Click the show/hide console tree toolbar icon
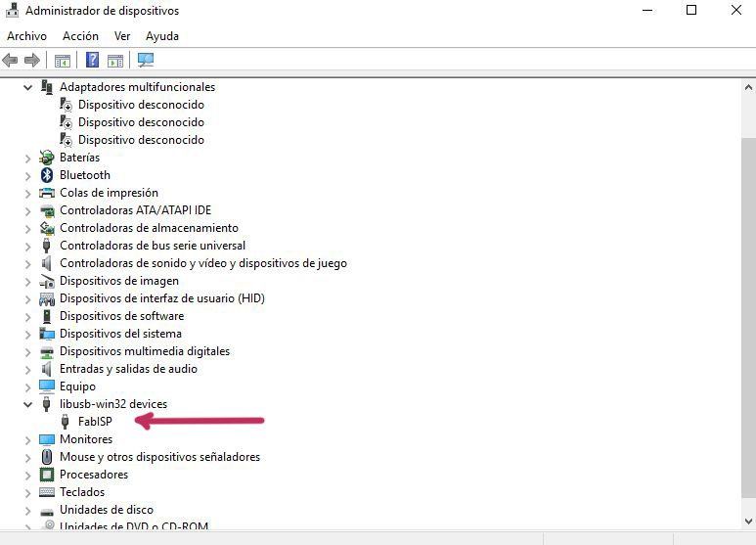 click(63, 61)
